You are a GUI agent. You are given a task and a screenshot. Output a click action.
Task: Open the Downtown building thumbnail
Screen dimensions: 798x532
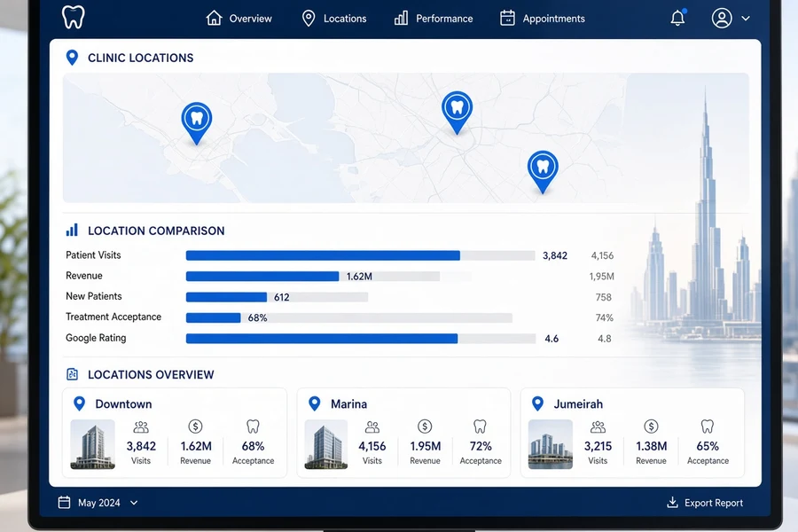[92, 444]
